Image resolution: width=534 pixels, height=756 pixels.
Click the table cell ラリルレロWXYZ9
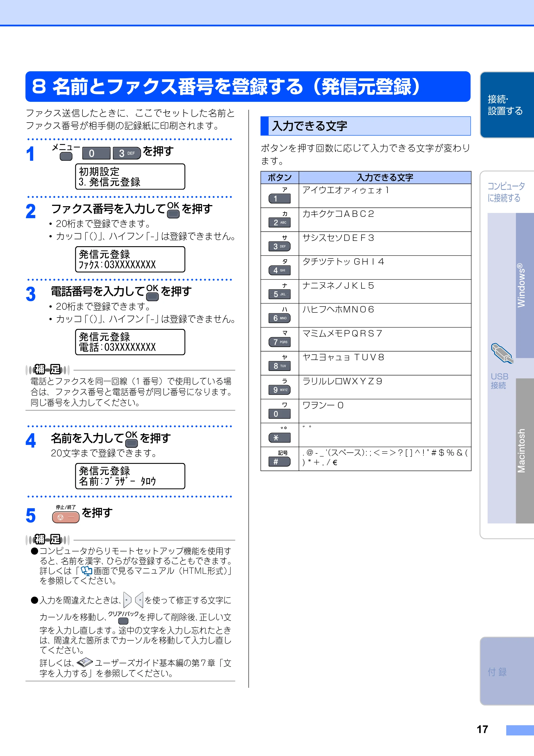pyautogui.click(x=385, y=387)
